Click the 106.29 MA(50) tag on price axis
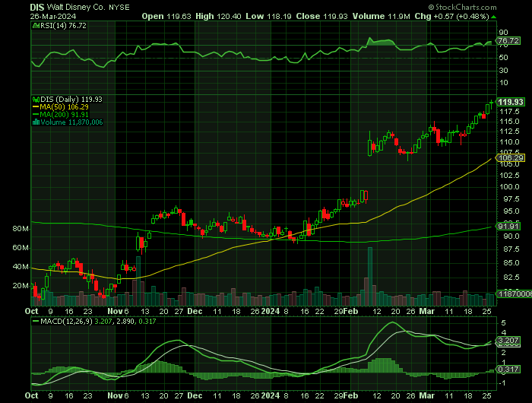This screenshot has height=403, width=532. [511, 158]
